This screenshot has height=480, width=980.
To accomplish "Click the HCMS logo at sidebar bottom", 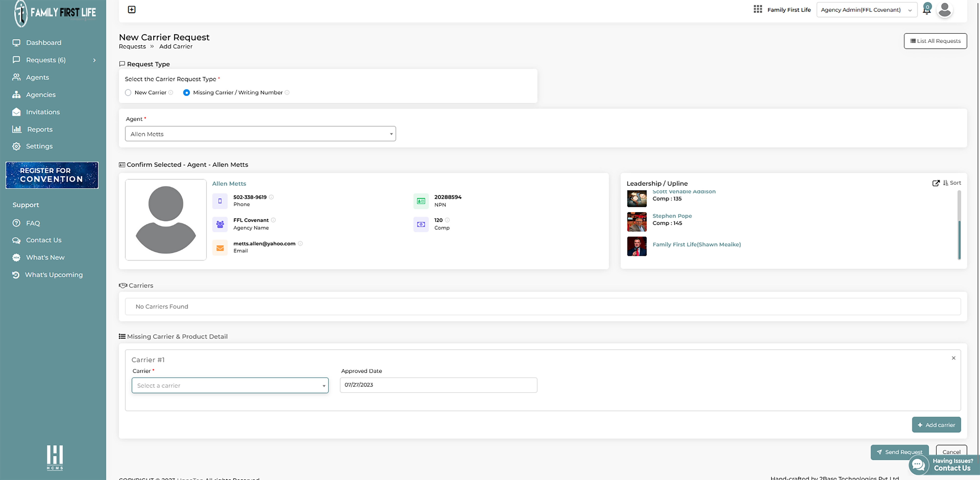I will [x=55, y=457].
